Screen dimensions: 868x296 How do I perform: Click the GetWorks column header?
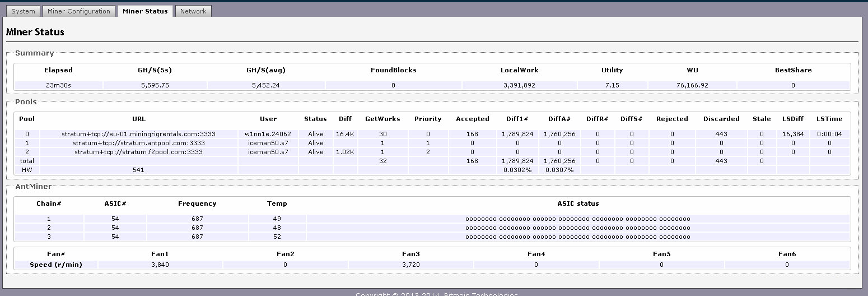382,119
